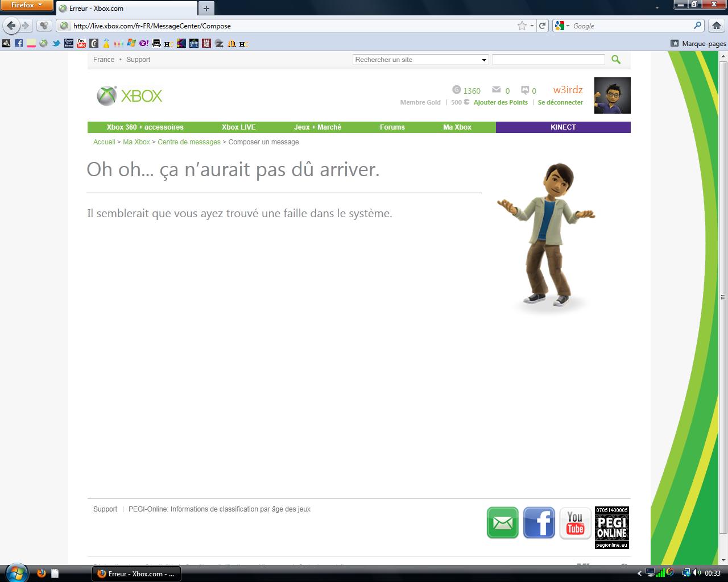The image size is (728, 582).
Task: Click the Firefox back arrow button
Action: (x=11, y=26)
